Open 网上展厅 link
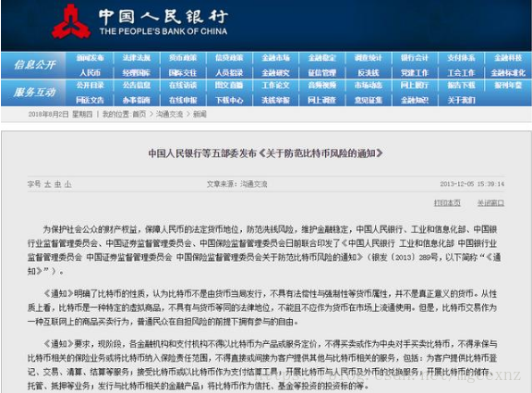This screenshot has height=393, width=532. [x=415, y=85]
